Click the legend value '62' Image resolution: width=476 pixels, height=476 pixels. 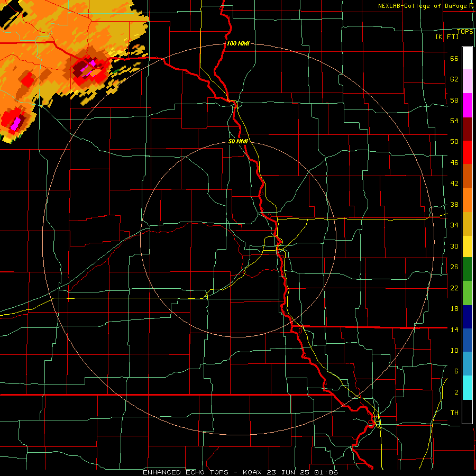pyautogui.click(x=454, y=79)
